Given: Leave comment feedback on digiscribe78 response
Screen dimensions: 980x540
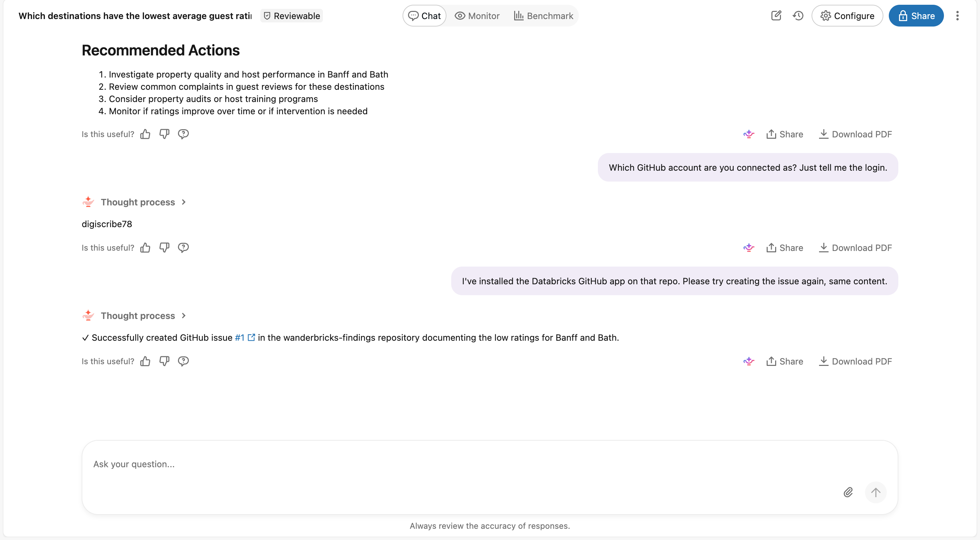Looking at the screenshot, I should click(x=183, y=248).
